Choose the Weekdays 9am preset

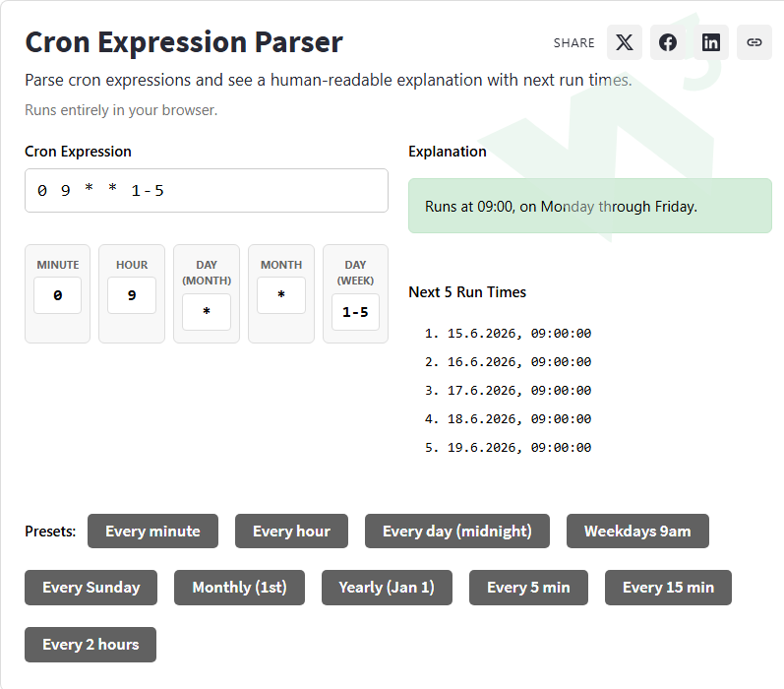[x=637, y=531]
